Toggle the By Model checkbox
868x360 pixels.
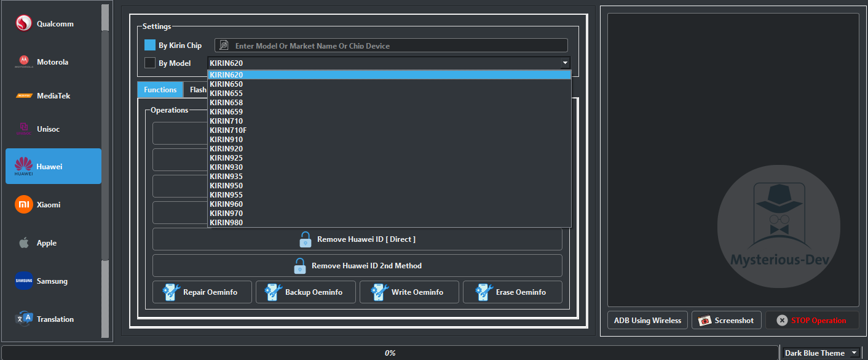tap(150, 63)
